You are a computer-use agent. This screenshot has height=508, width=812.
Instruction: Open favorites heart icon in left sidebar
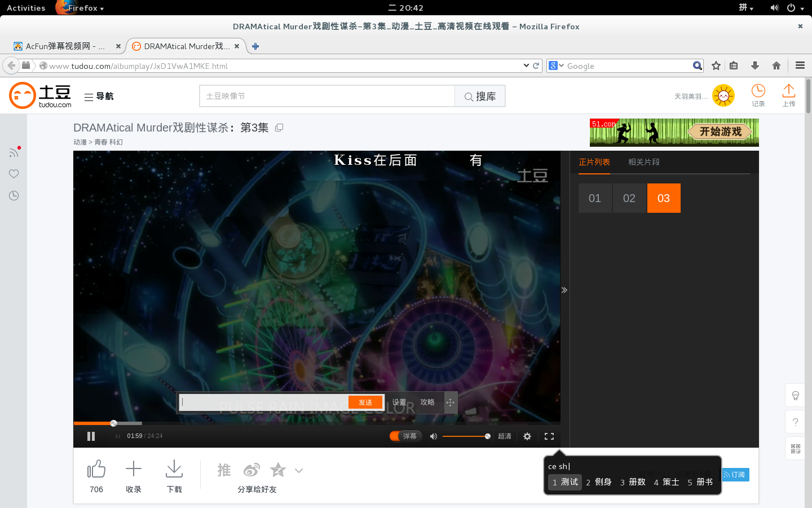(14, 174)
